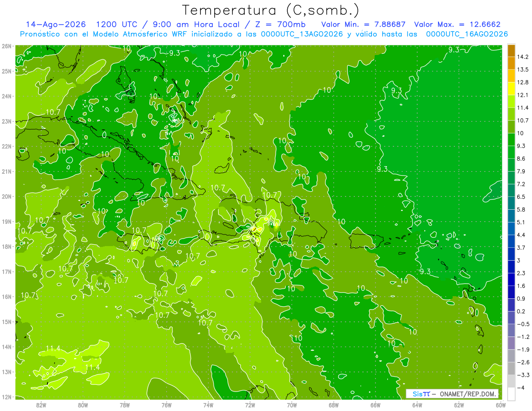Viewport: 532px width, 411px height.
Task: Click the orange swatch between 13.5 and 14.2
Action: click(x=511, y=63)
